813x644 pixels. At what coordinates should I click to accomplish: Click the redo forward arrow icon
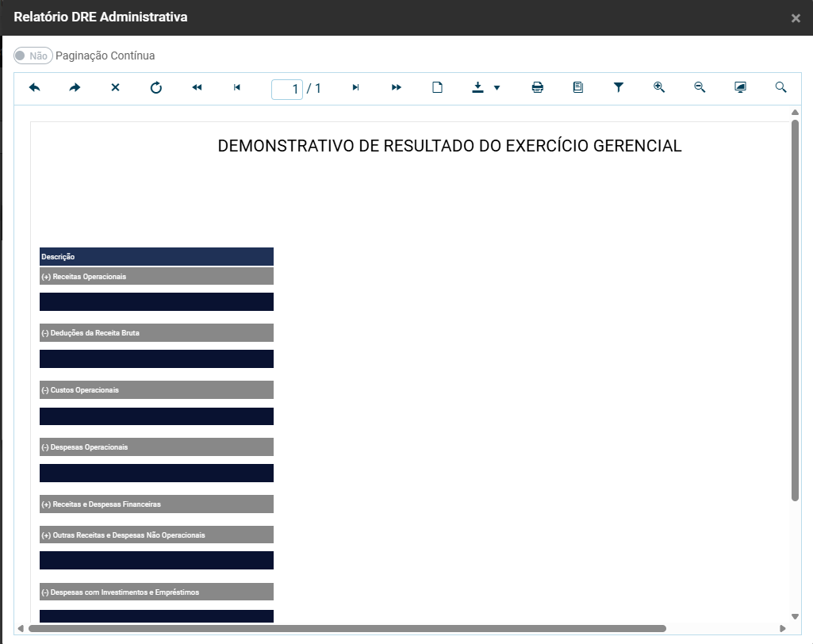point(75,87)
